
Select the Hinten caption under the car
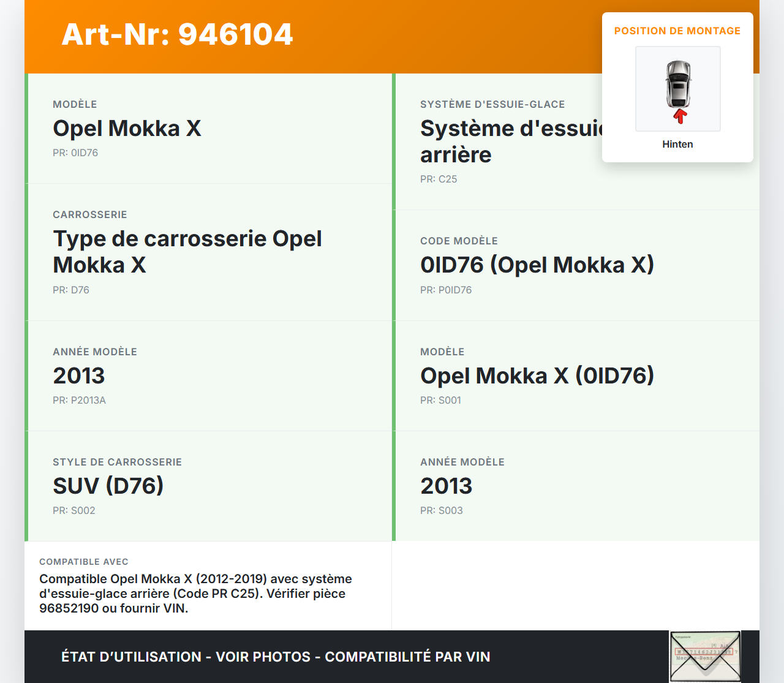tap(677, 144)
